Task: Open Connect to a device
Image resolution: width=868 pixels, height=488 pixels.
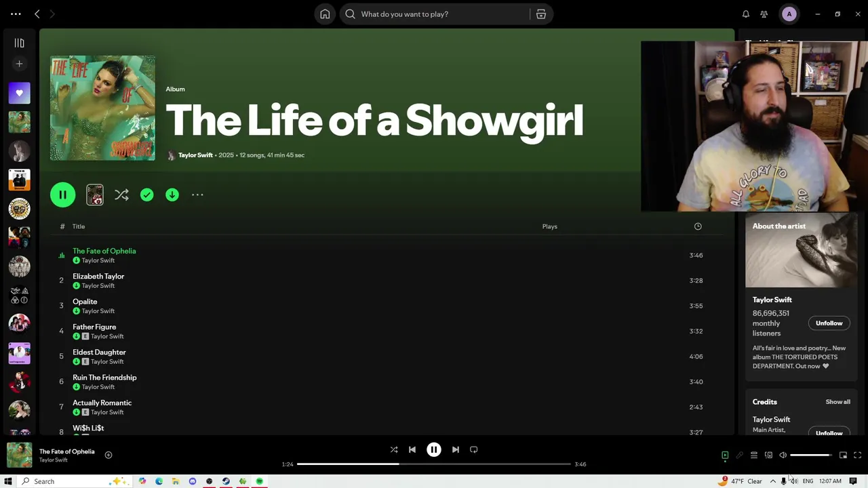Action: pos(768,455)
